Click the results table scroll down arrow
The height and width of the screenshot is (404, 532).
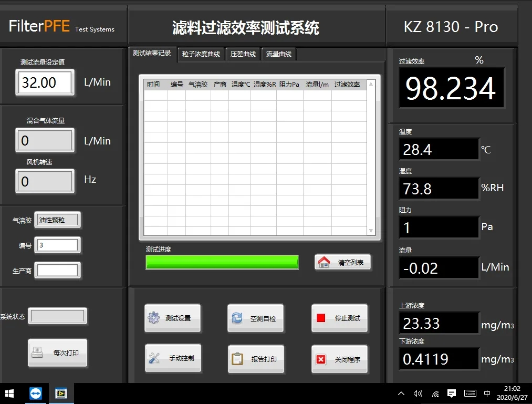coord(371,231)
